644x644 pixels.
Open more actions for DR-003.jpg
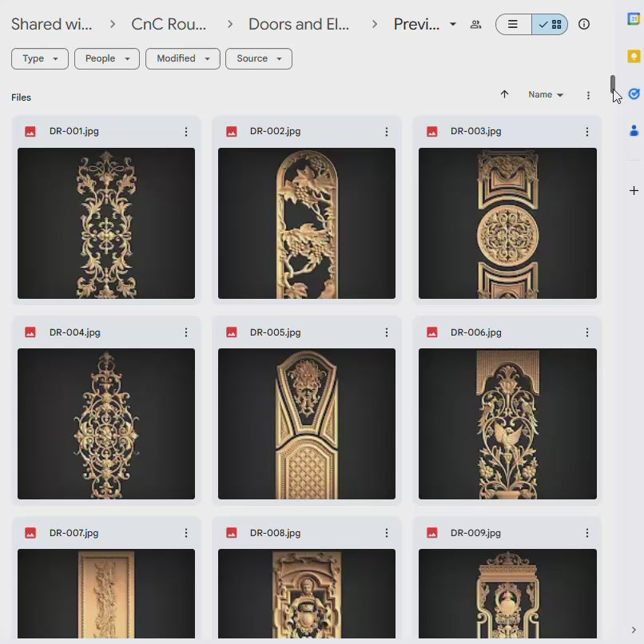(587, 132)
